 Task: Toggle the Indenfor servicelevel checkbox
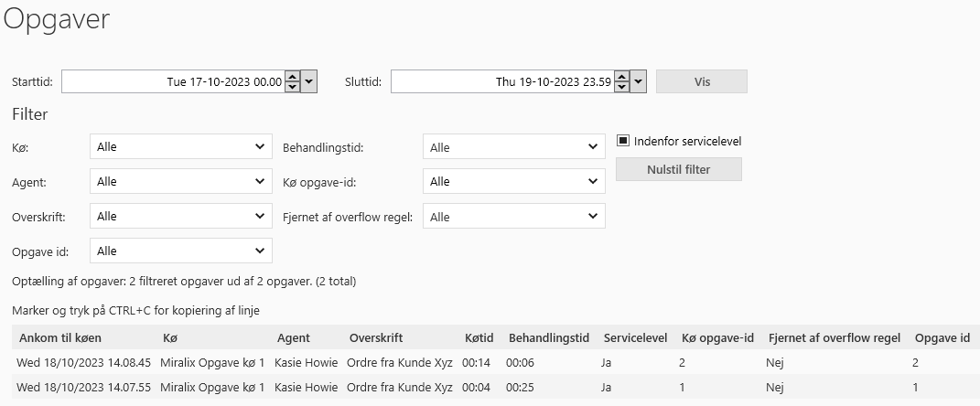point(623,141)
